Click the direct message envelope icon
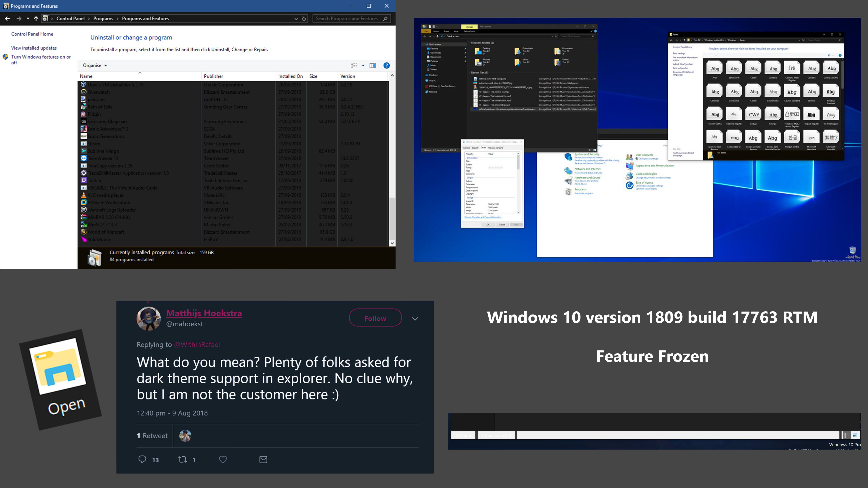 (263, 459)
